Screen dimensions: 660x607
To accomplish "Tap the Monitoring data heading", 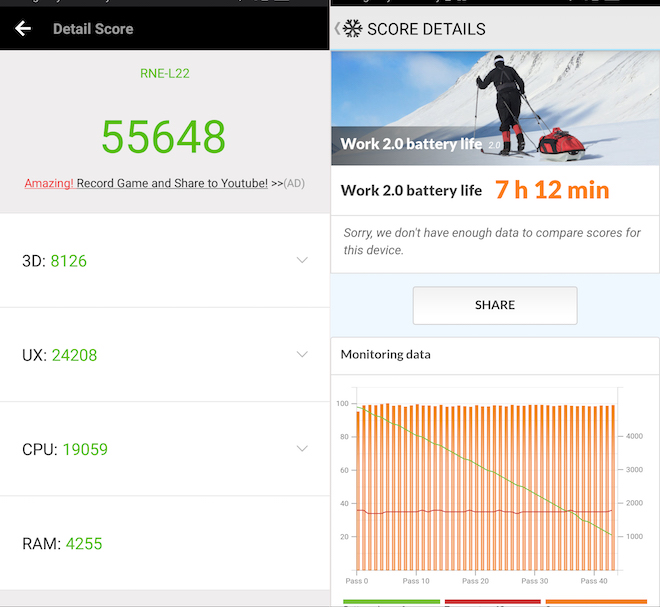I will point(385,354).
